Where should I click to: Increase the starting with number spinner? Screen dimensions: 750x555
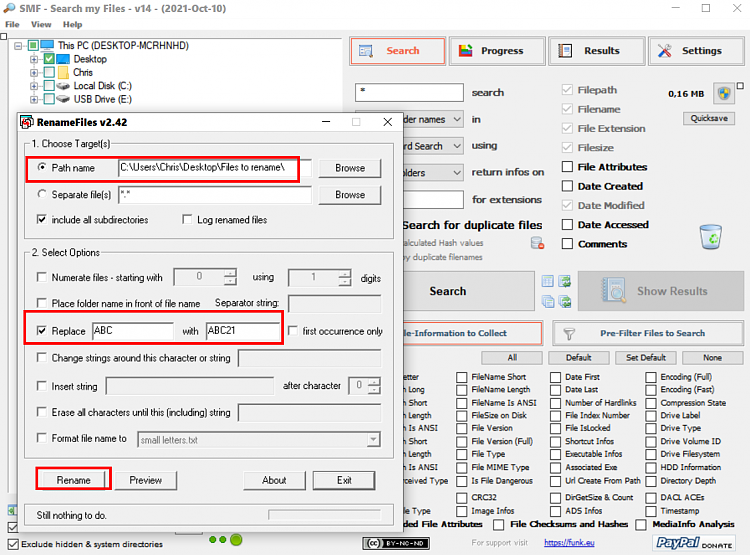(x=231, y=273)
